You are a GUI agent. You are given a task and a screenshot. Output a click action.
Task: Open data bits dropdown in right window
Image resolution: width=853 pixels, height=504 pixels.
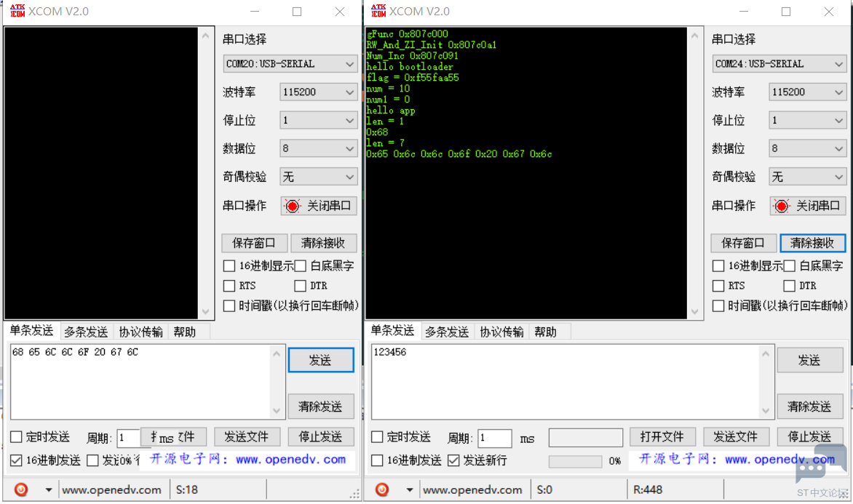[807, 148]
